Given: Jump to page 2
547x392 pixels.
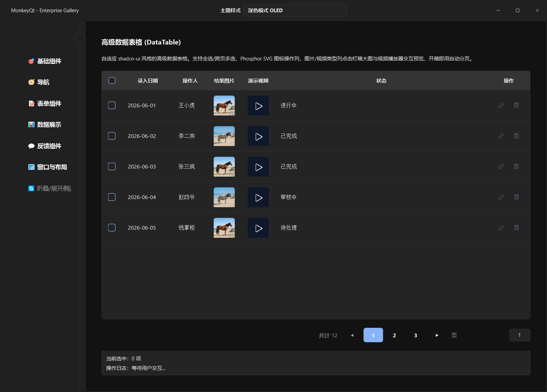Looking at the screenshot, I should pyautogui.click(x=394, y=335).
